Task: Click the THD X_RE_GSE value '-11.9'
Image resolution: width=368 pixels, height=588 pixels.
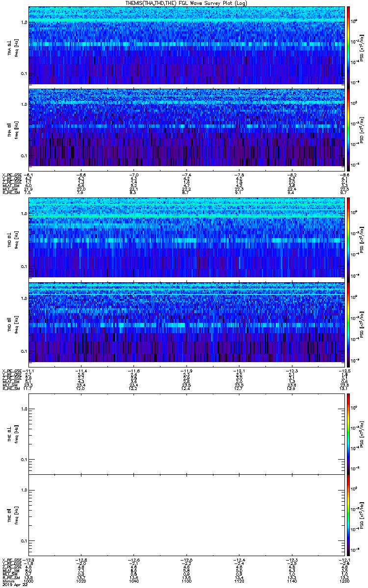Action: coord(186,370)
